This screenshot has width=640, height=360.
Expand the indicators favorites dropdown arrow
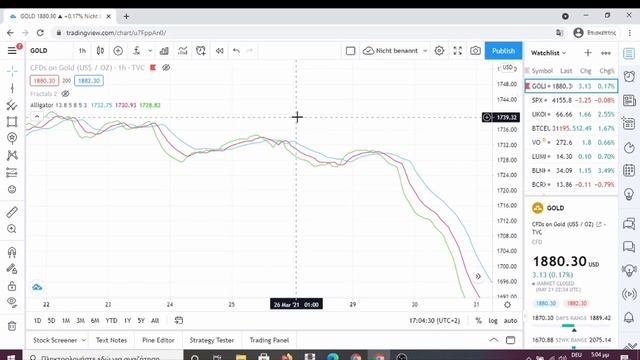click(150, 51)
